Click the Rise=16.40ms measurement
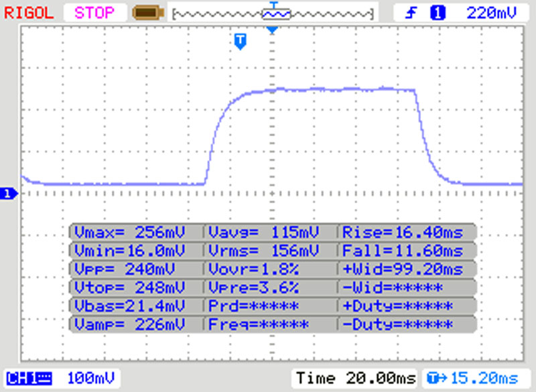536x392 pixels. pos(403,233)
